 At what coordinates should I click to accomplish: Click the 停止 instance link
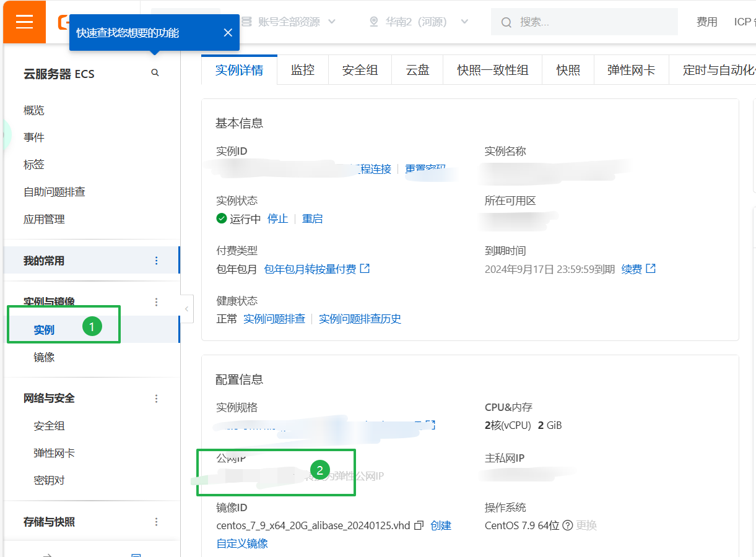[x=277, y=218]
